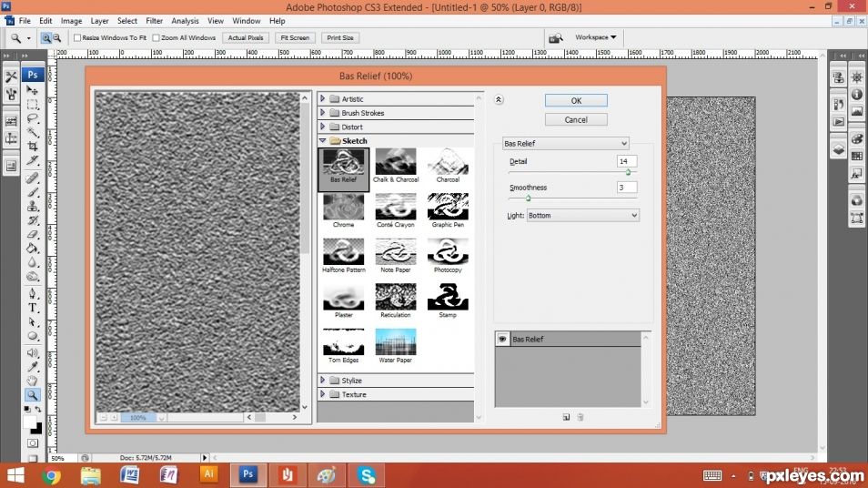The height and width of the screenshot is (488, 868).
Task: Switch to Zoom Out mode in options bar
Action: point(56,37)
